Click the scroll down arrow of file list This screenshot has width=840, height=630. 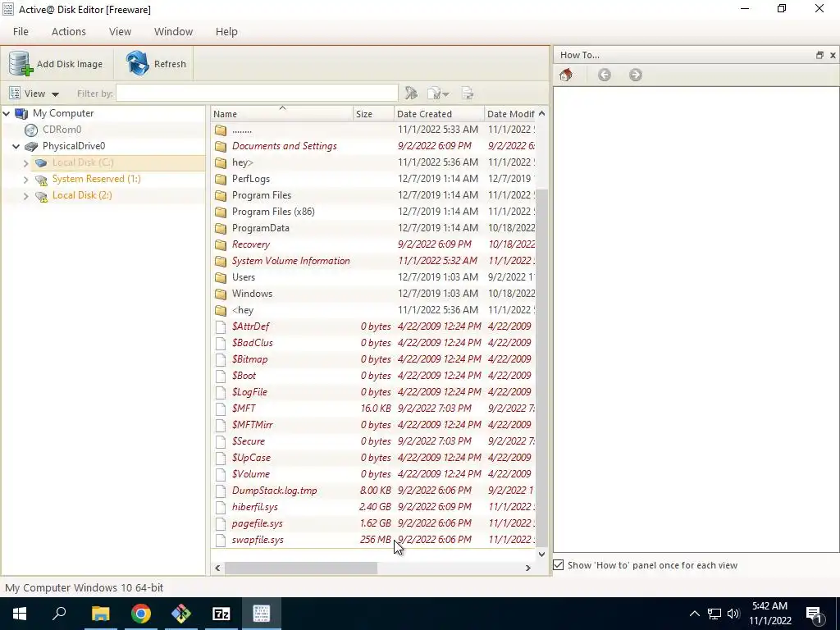(x=541, y=555)
